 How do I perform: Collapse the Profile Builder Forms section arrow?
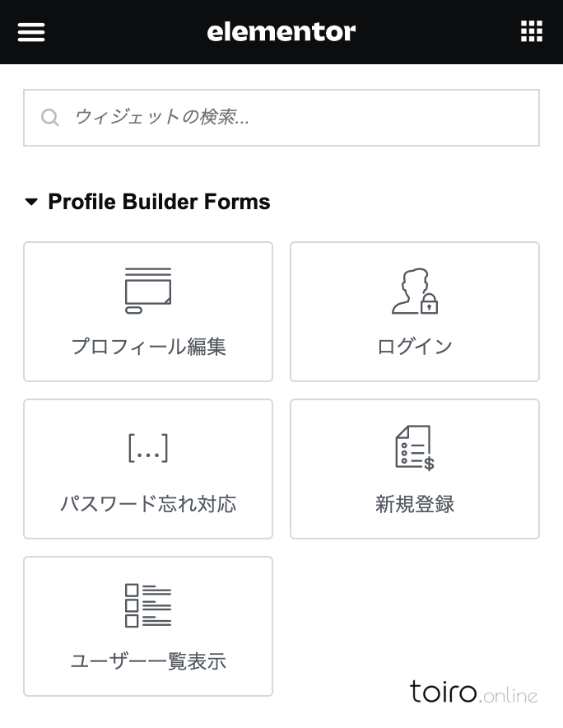click(x=31, y=202)
